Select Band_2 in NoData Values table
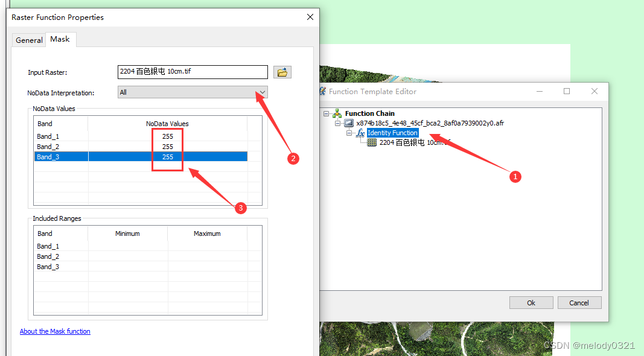Image resolution: width=644 pixels, height=356 pixels. (x=48, y=147)
